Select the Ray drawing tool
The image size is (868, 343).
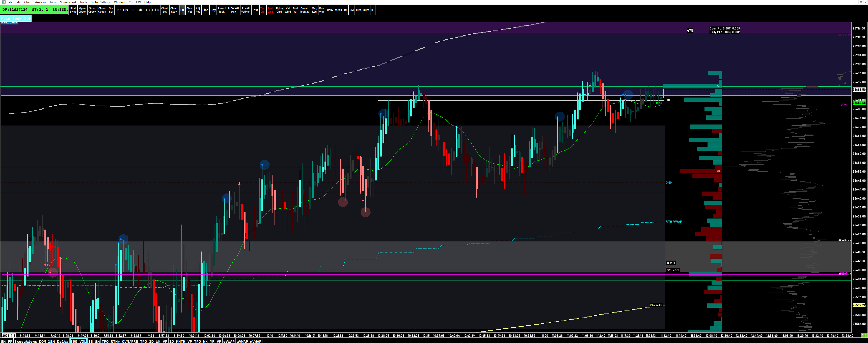213,10
